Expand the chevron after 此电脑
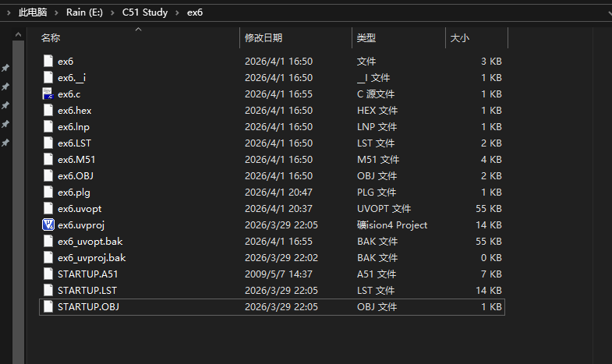The width and height of the screenshot is (612, 364). (57, 13)
